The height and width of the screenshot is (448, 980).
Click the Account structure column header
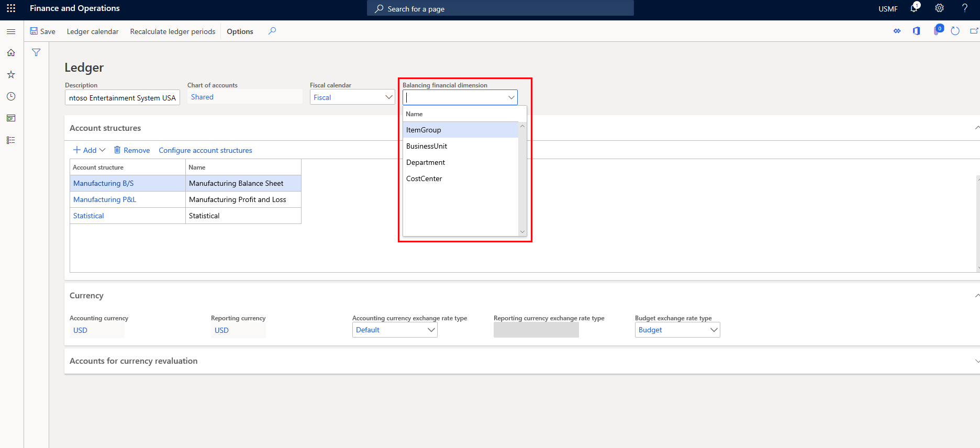(128, 167)
